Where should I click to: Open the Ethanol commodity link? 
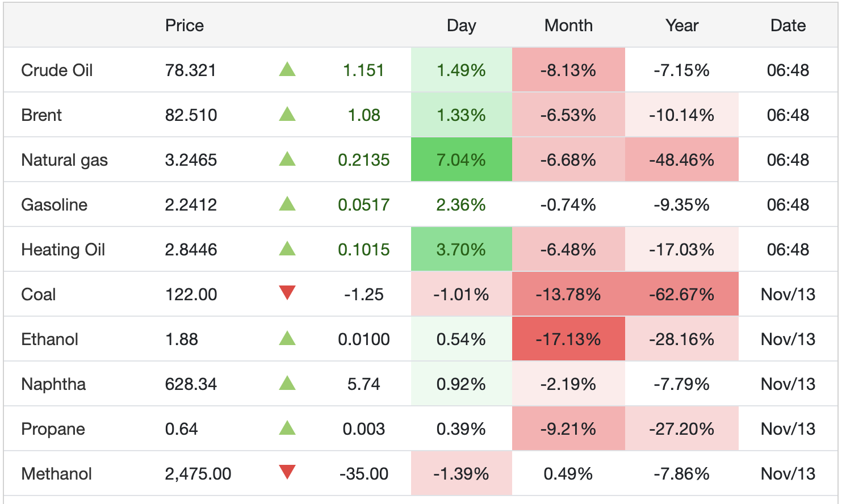point(49,339)
